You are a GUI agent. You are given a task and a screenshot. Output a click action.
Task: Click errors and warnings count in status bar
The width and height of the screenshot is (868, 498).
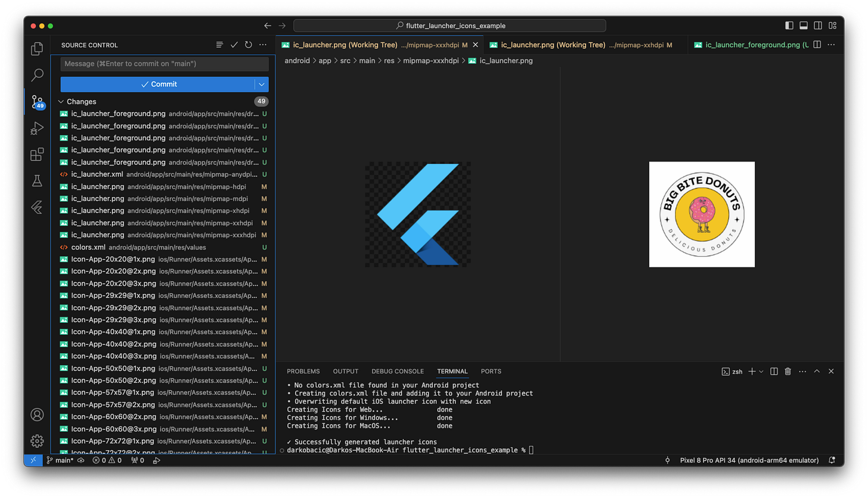click(107, 460)
